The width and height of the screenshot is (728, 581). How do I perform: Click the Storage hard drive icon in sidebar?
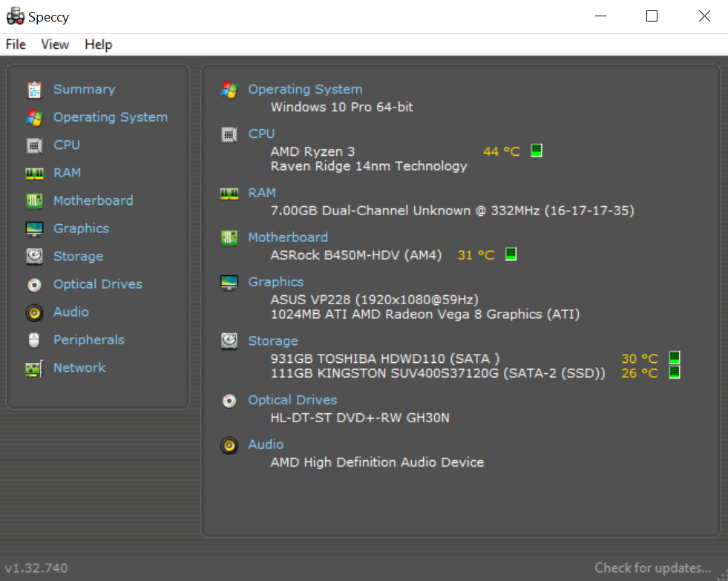(x=34, y=256)
